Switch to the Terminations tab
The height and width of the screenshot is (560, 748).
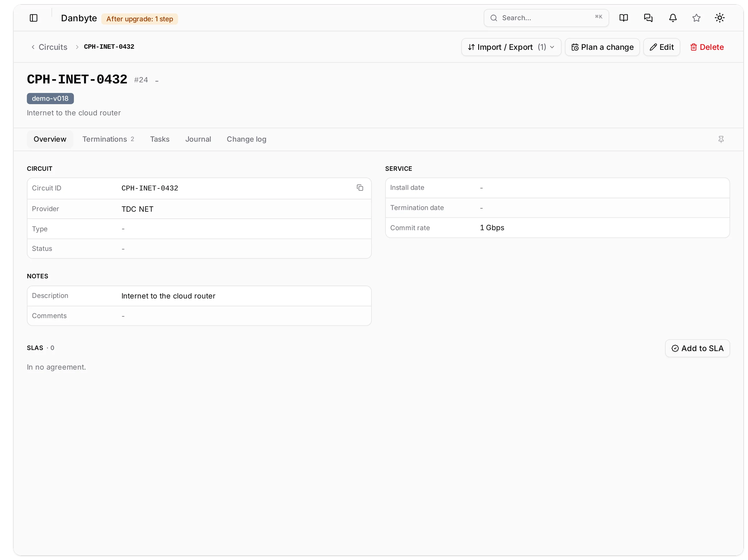tap(108, 139)
